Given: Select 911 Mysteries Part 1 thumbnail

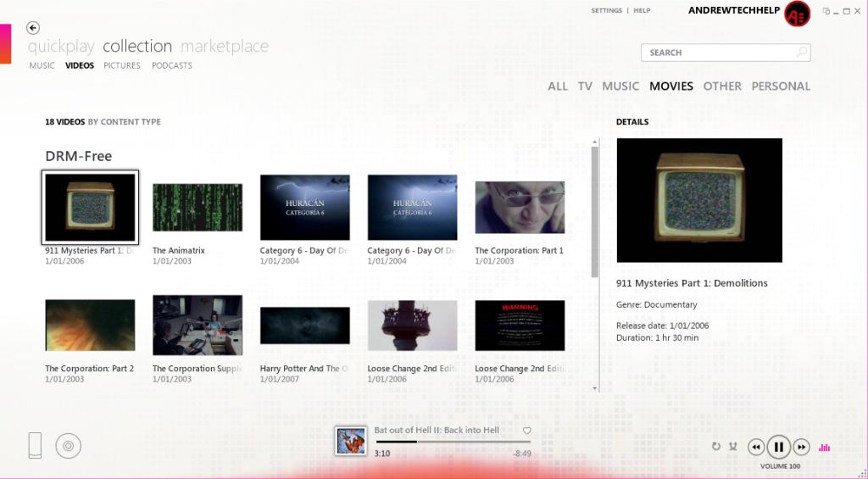Looking at the screenshot, I should point(90,207).
